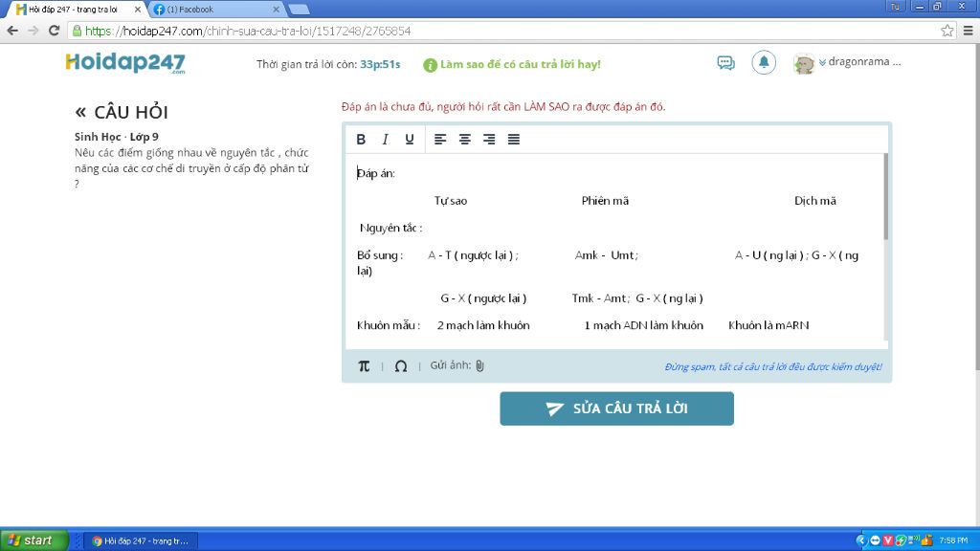Image resolution: width=980 pixels, height=551 pixels.
Task: Toggle italic formatting in the editor
Action: coord(385,140)
